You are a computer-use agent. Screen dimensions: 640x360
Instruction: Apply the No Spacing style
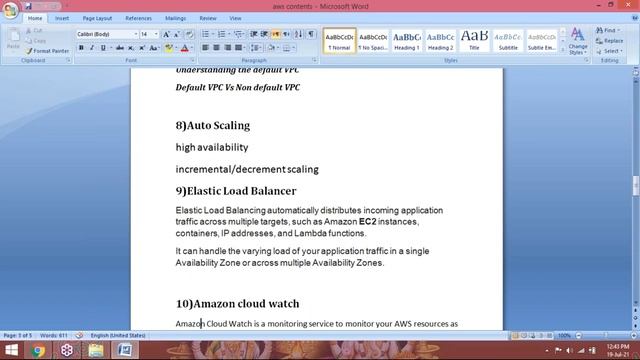[x=373, y=40]
